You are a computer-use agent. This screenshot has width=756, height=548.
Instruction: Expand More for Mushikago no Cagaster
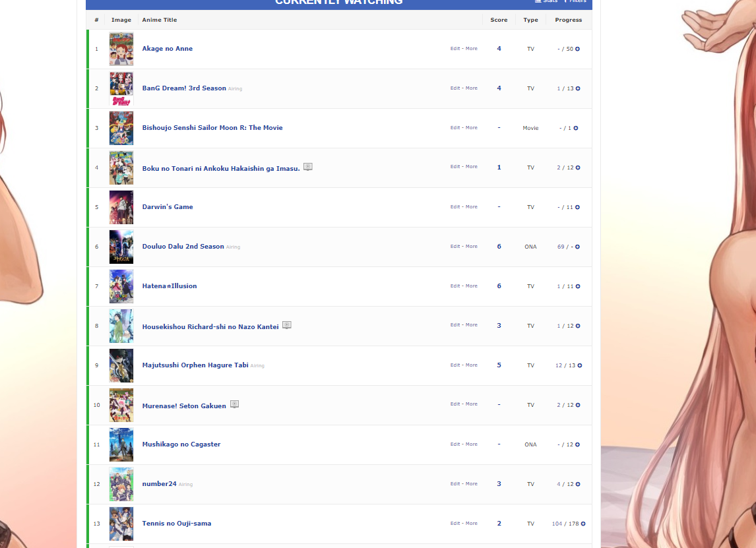point(472,444)
